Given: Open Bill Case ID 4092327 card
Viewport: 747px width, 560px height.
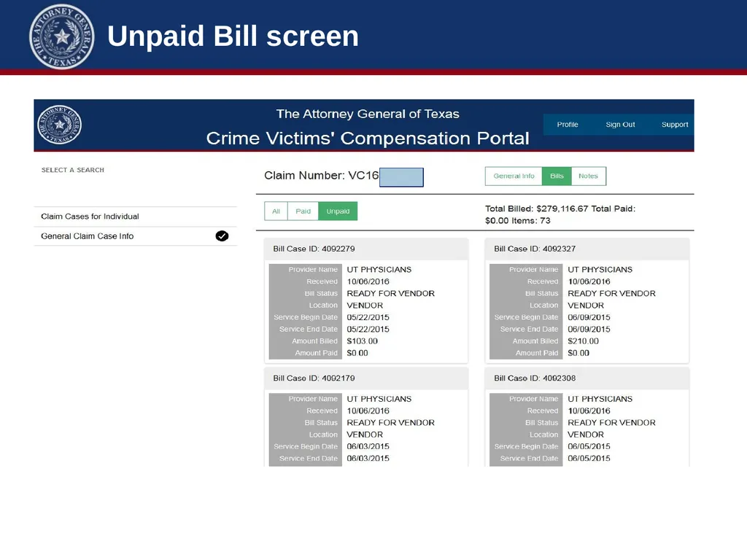Looking at the screenshot, I should click(587, 249).
